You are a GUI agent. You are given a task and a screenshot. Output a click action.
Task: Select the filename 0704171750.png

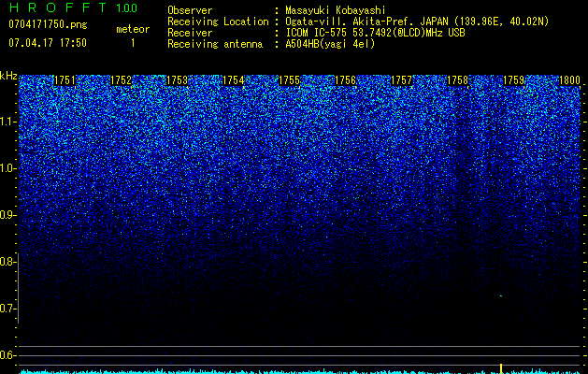coord(48,24)
